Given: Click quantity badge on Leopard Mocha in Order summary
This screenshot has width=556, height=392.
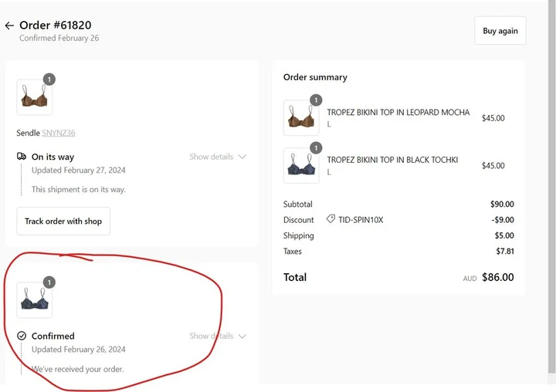Looking at the screenshot, I should (x=316, y=100).
